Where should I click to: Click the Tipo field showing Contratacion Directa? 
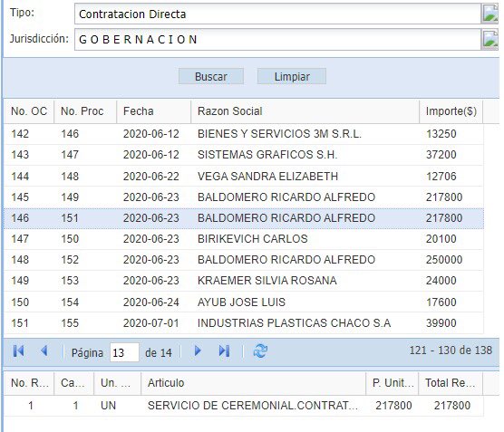[277, 14]
